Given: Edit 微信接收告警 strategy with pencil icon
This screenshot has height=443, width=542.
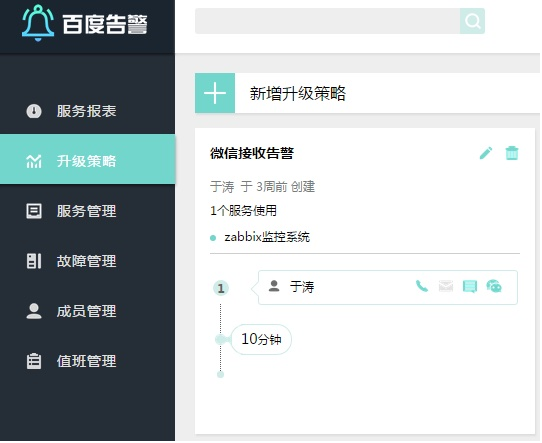Looking at the screenshot, I should [x=487, y=153].
